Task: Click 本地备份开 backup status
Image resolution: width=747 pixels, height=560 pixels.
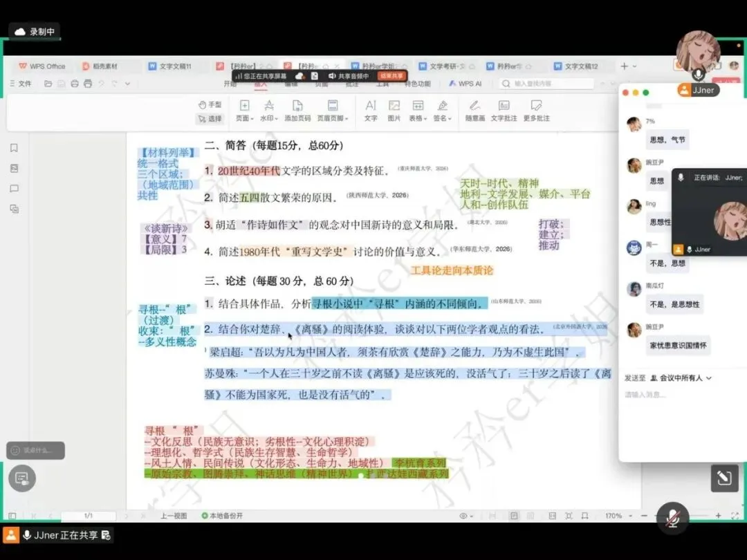Action: click(x=222, y=516)
